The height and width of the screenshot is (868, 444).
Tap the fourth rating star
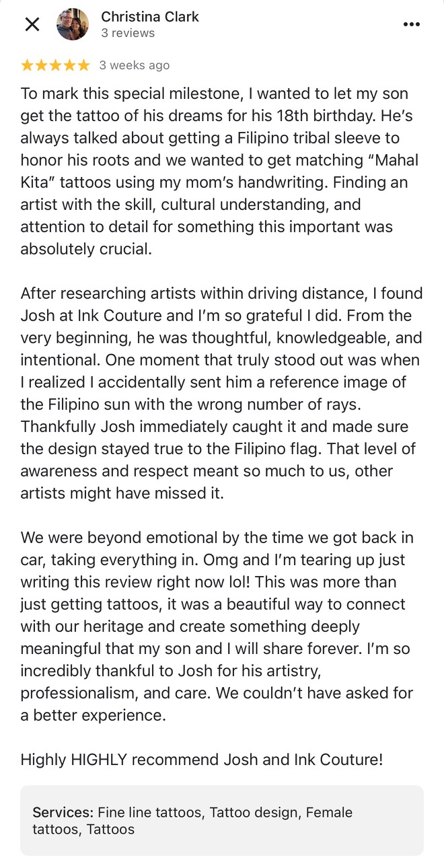click(69, 65)
